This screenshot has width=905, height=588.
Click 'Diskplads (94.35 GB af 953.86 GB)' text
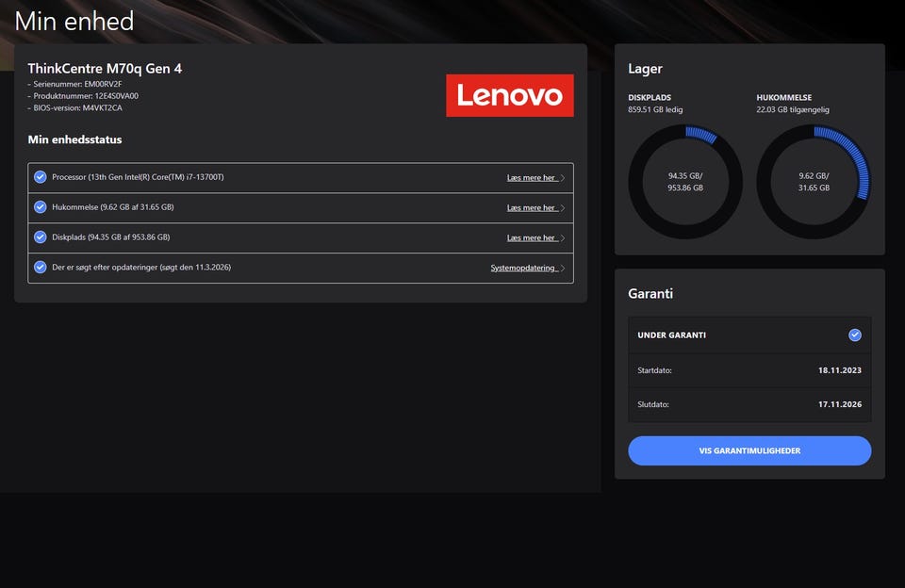[111, 237]
